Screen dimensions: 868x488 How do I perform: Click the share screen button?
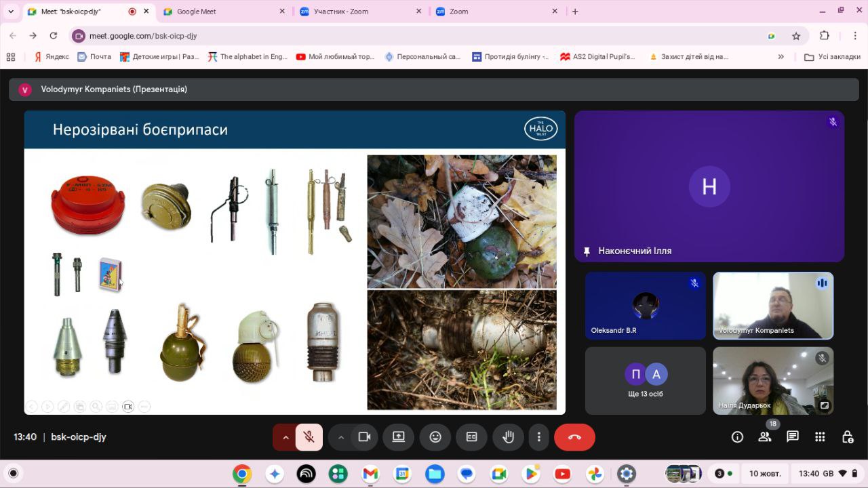coord(398,437)
